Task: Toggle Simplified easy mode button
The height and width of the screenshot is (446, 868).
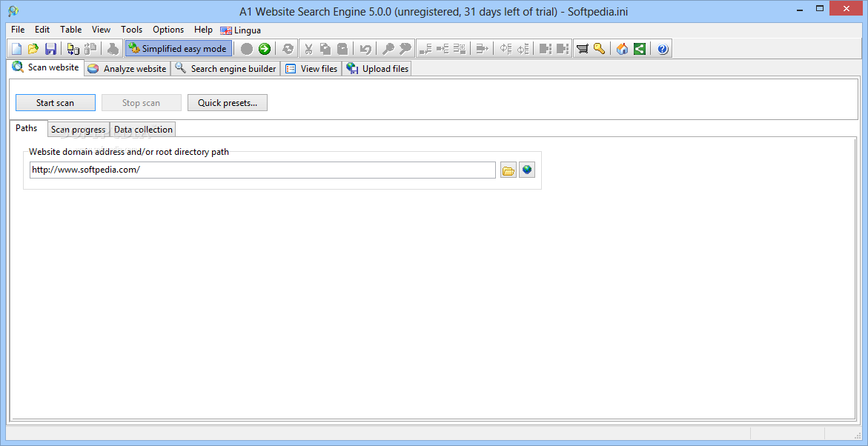Action: pos(178,49)
